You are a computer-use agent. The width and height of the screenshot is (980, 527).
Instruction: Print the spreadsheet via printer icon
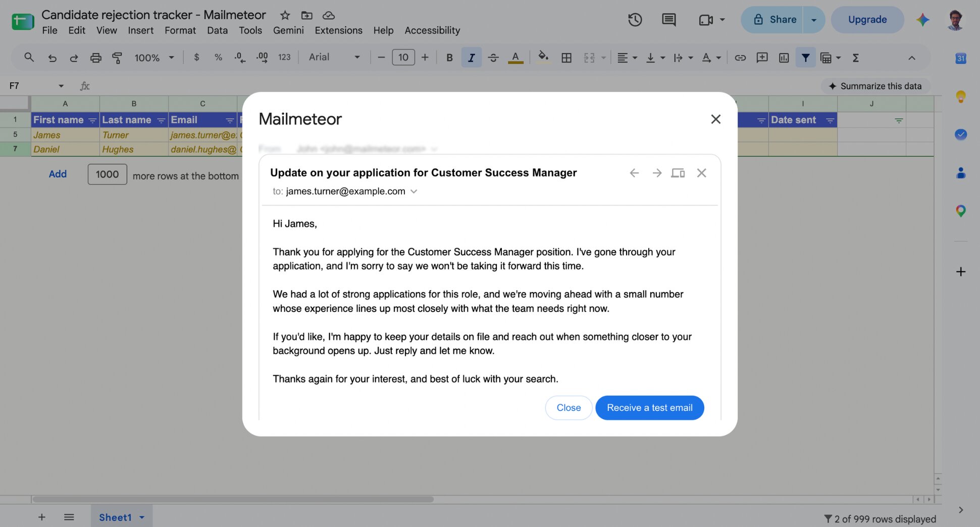point(95,58)
